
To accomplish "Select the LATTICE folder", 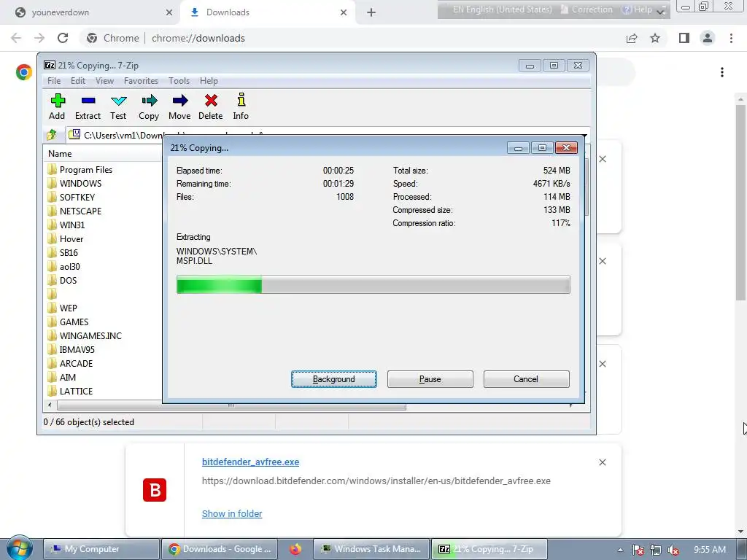I will click(71, 391).
